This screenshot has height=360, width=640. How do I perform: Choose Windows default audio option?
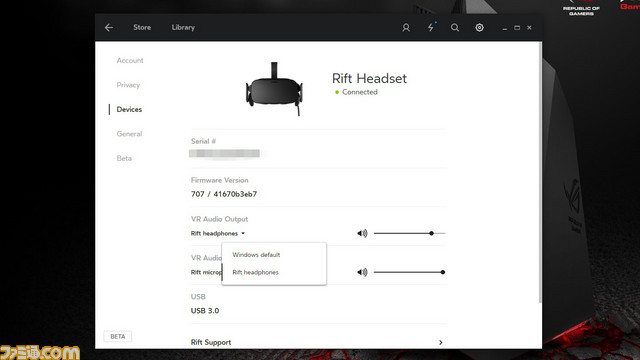pyautogui.click(x=256, y=255)
